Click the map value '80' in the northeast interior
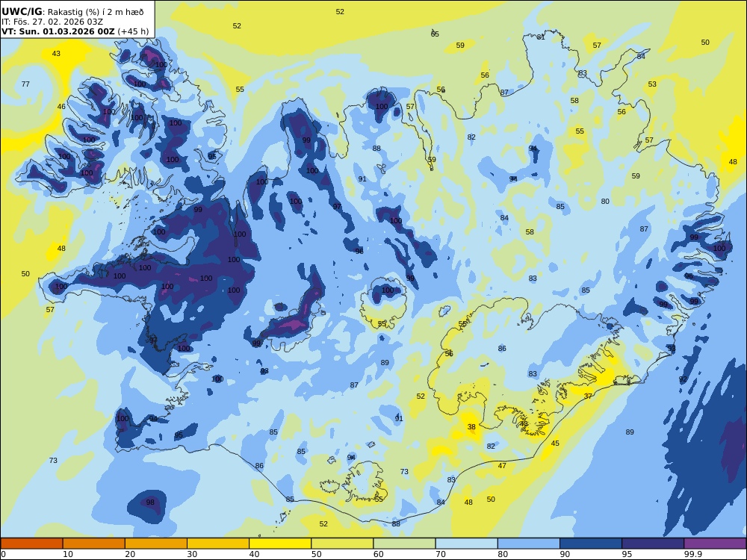The image size is (747, 560). [x=605, y=201]
